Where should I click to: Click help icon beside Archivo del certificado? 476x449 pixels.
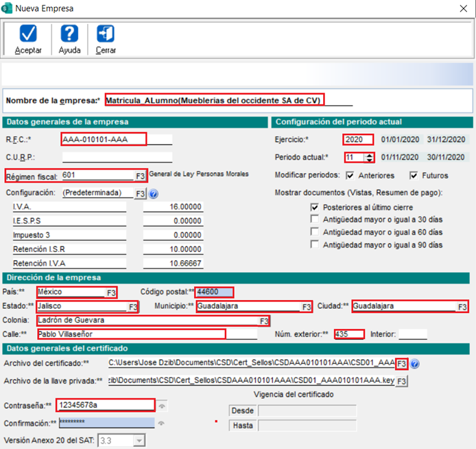pos(414,363)
